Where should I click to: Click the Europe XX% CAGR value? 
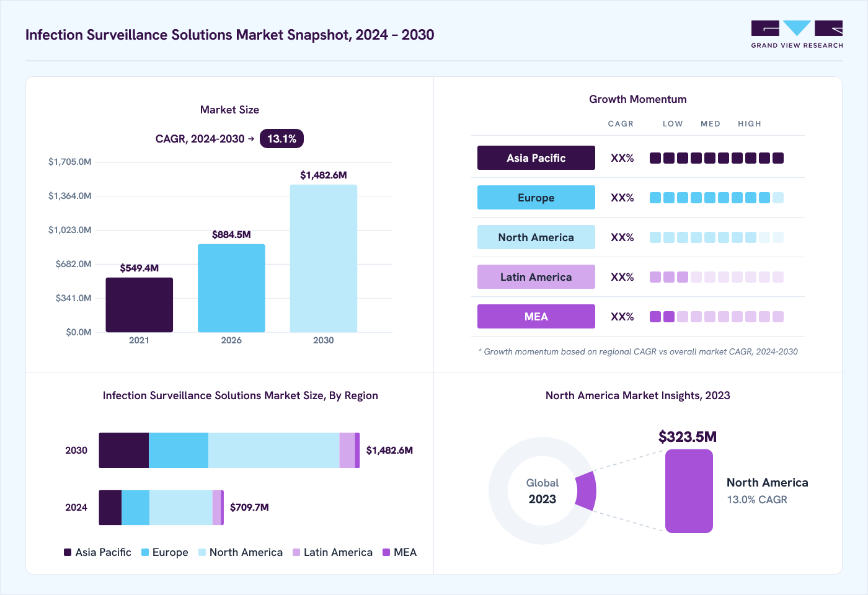(622, 198)
